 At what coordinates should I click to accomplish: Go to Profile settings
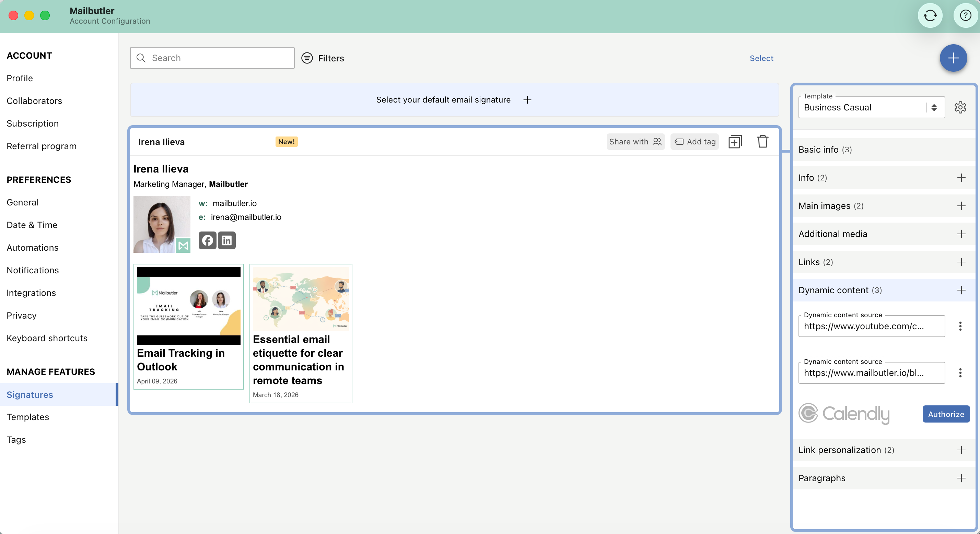(x=20, y=78)
